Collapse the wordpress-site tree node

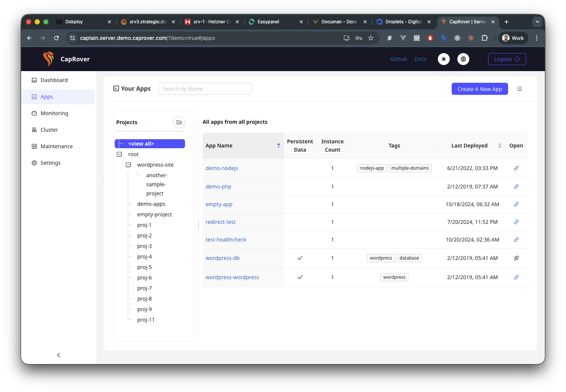(x=128, y=165)
